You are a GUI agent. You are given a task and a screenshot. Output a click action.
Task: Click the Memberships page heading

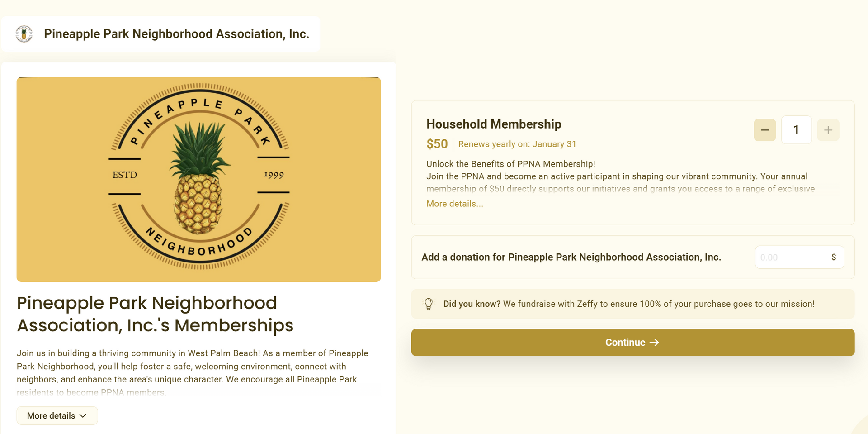(155, 314)
